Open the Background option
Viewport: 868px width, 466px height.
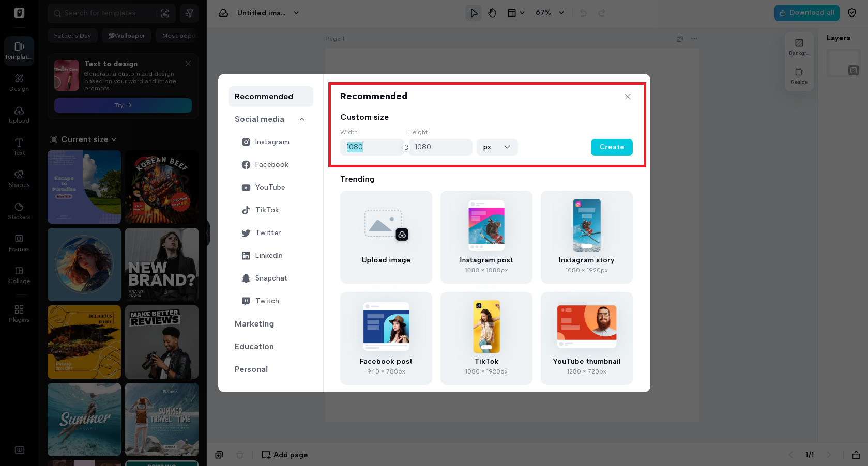click(x=799, y=47)
